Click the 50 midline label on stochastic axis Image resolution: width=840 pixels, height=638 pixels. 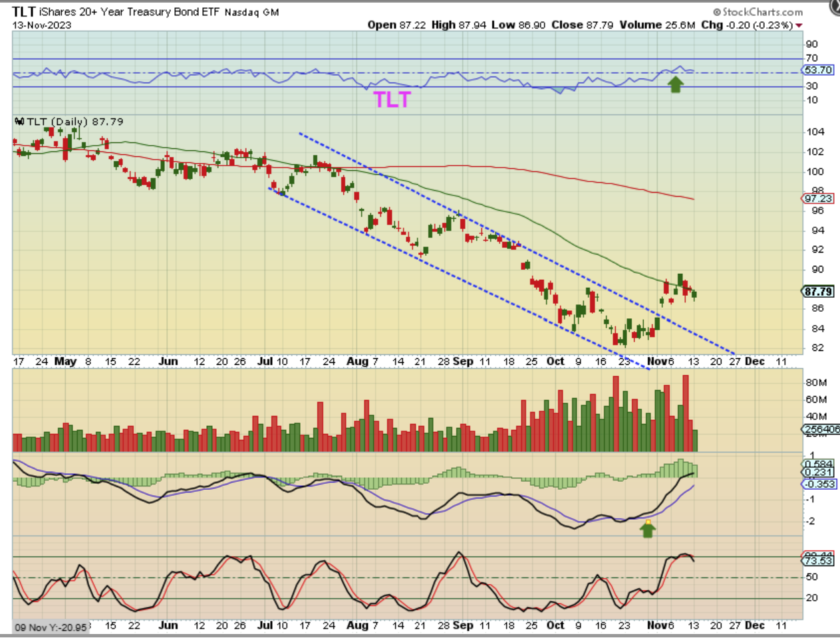click(x=811, y=577)
